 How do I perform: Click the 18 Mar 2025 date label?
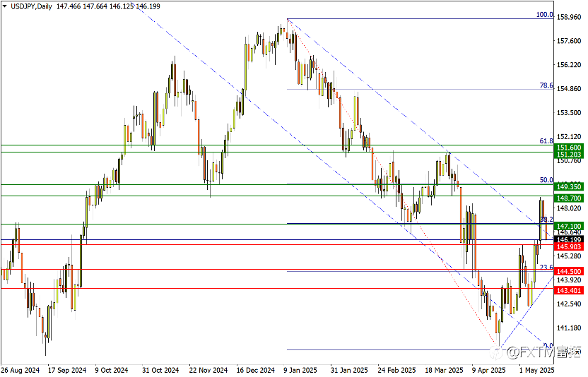click(445, 370)
